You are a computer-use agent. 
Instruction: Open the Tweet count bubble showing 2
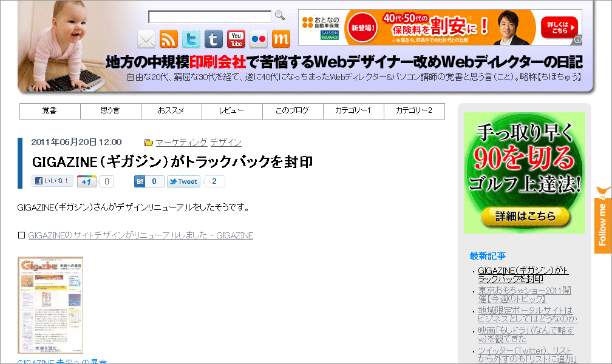point(214,181)
